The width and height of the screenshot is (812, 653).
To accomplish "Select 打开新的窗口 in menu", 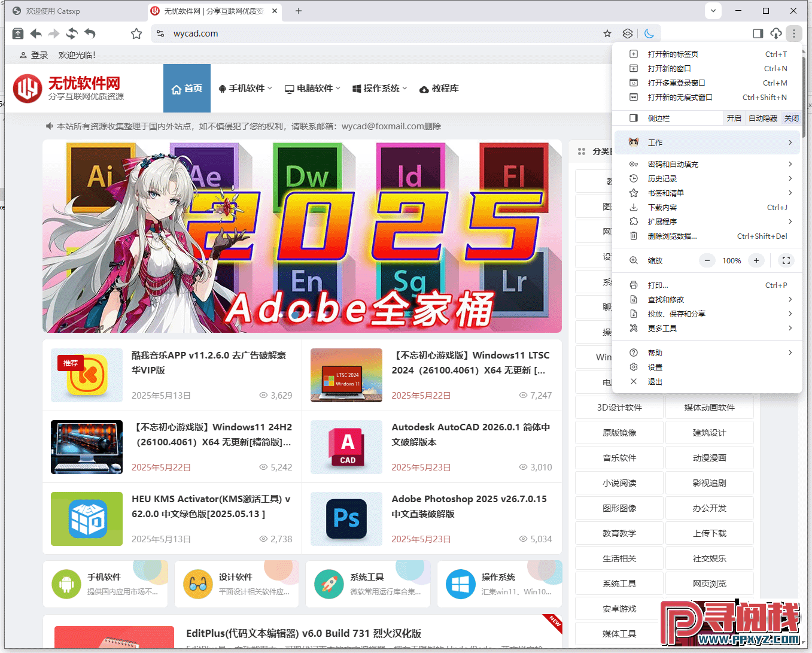I will 707,68.
